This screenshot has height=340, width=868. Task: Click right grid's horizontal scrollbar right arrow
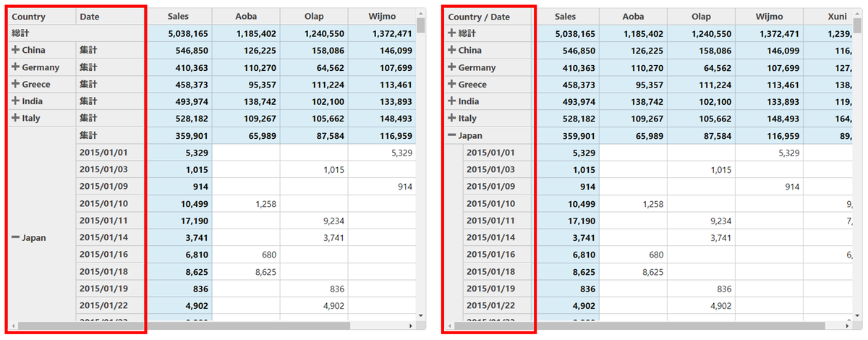click(x=848, y=326)
